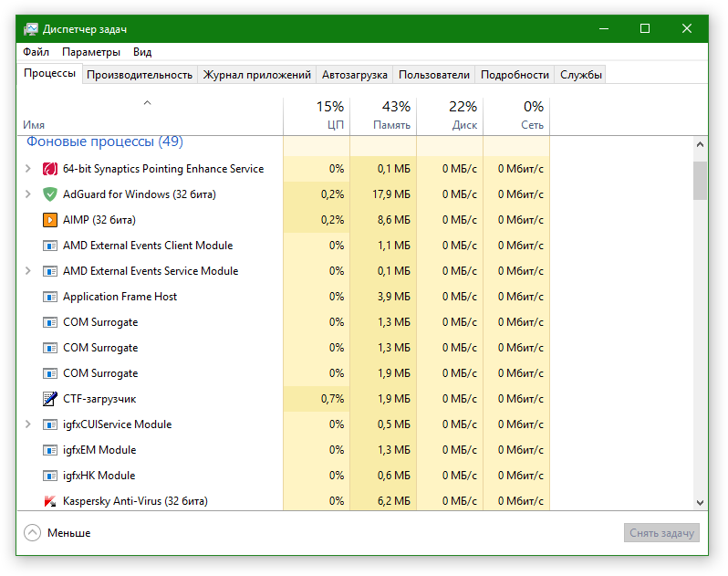The width and height of the screenshot is (728, 576).
Task: Click the scrollbar up arrow
Action: point(700,144)
